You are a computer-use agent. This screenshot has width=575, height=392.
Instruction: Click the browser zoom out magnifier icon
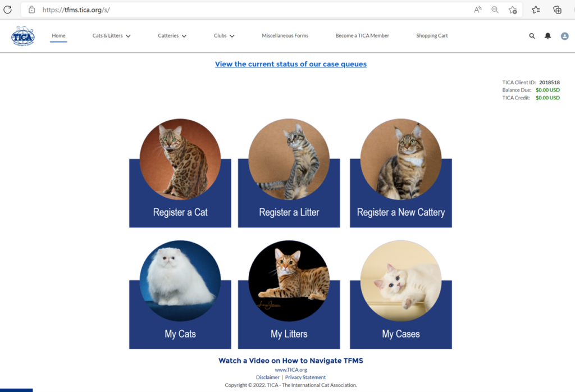[495, 10]
